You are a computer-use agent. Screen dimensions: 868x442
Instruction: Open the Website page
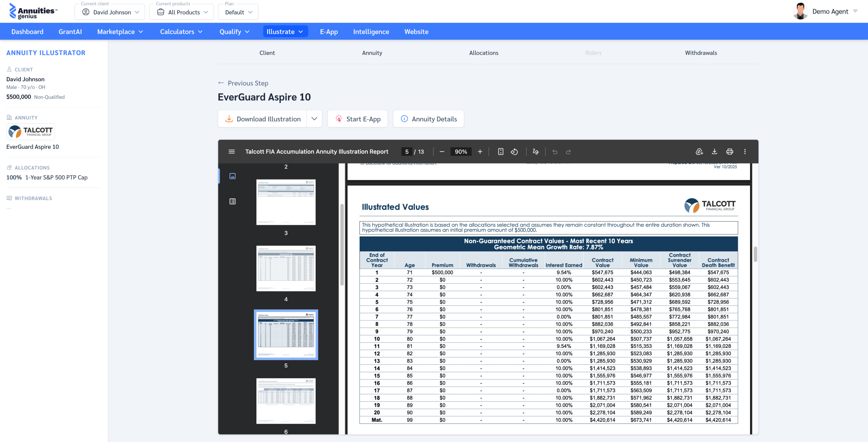[416, 31]
